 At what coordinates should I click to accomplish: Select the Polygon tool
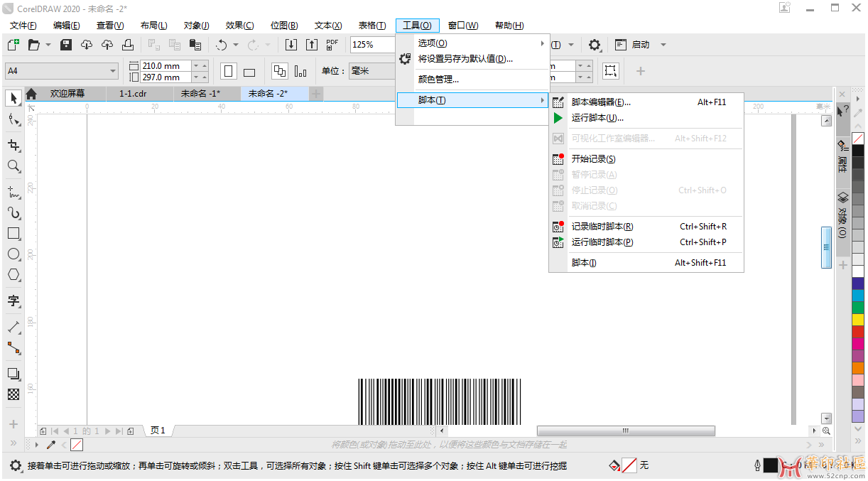13,274
